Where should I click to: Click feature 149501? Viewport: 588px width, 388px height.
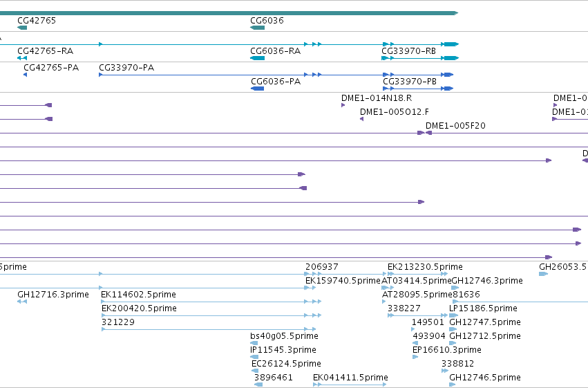click(x=428, y=323)
